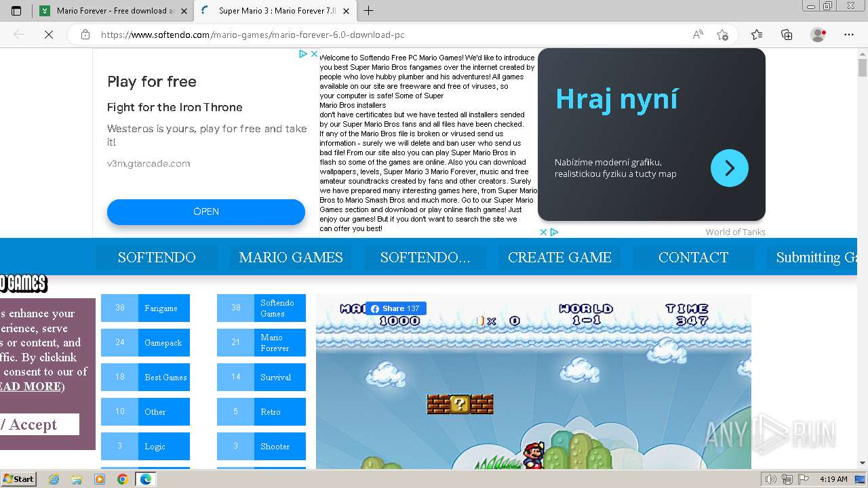868x488 pixels.
Task: Select the Fangame category with 38 games
Action: 145,308
